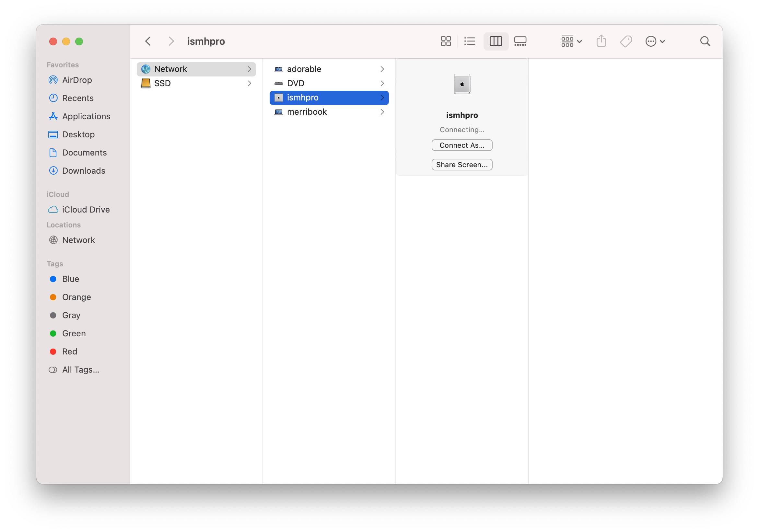
Task: Open All Tags... in the sidebar
Action: 80,369
